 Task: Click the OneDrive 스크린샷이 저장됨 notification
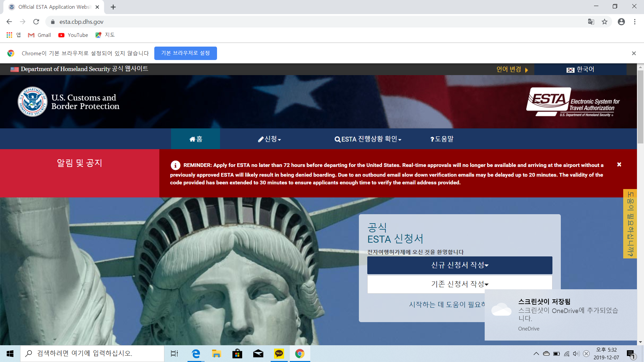tap(561, 315)
